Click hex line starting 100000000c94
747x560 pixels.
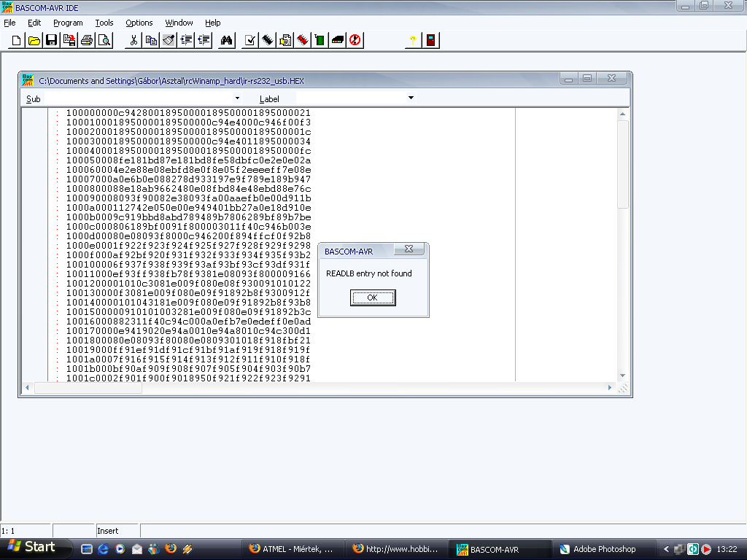pyautogui.click(x=188, y=113)
